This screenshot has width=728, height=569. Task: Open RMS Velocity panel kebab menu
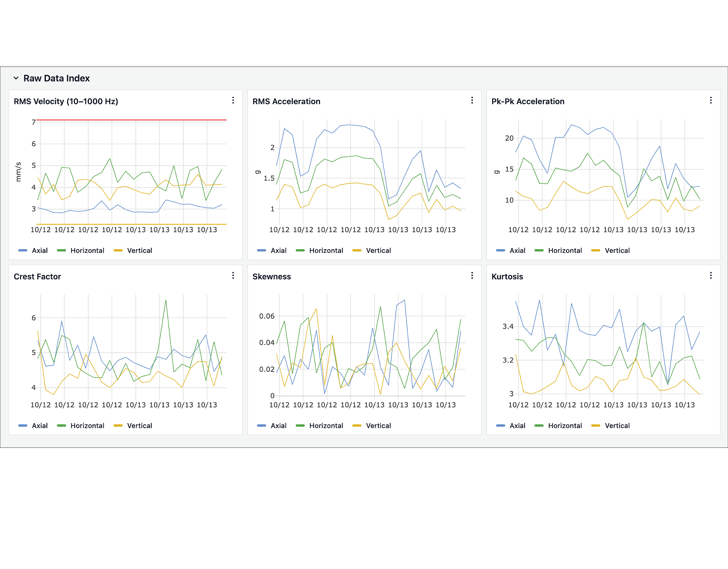[233, 100]
